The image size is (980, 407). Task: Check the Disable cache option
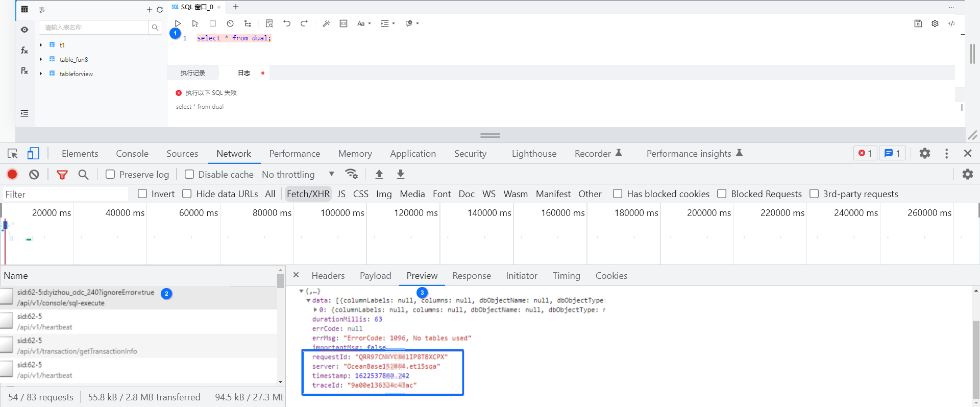point(189,175)
